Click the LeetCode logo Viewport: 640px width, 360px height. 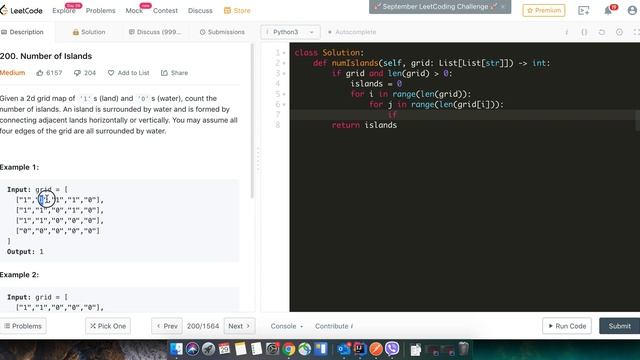pyautogui.click(x=21, y=11)
